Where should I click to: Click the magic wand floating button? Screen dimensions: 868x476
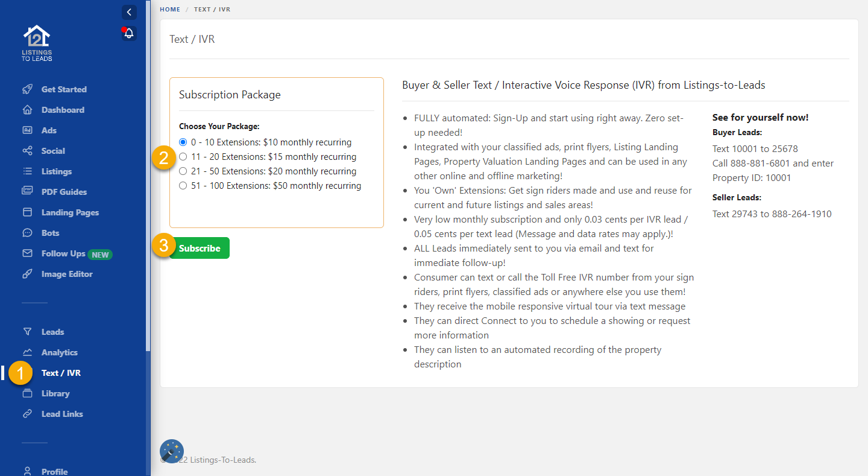point(172,451)
